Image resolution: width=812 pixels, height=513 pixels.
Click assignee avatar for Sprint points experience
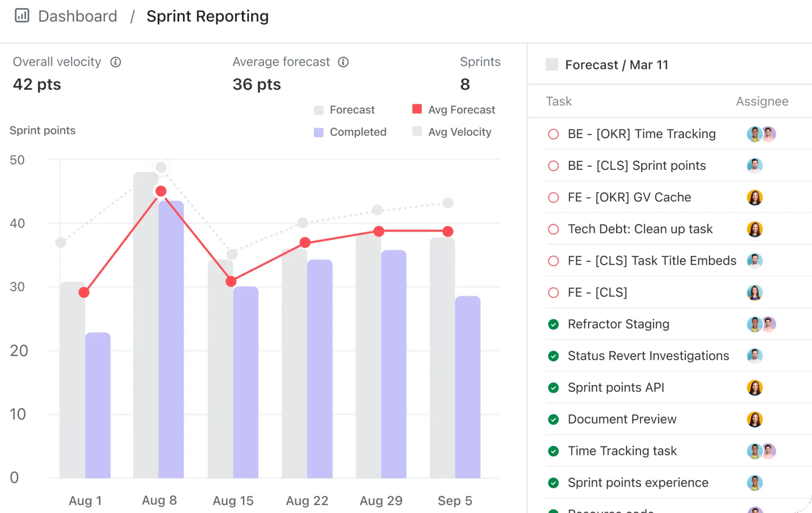pos(755,483)
